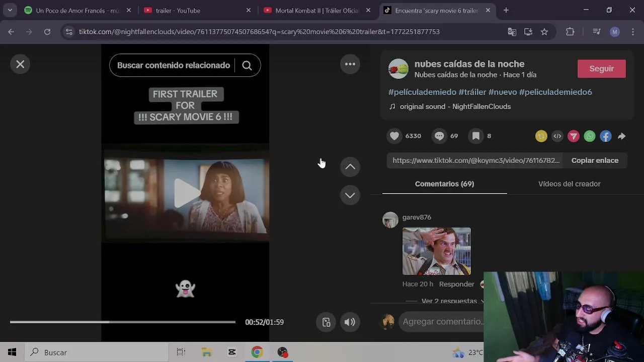
Task: View garev876's comment image
Action: (437, 251)
